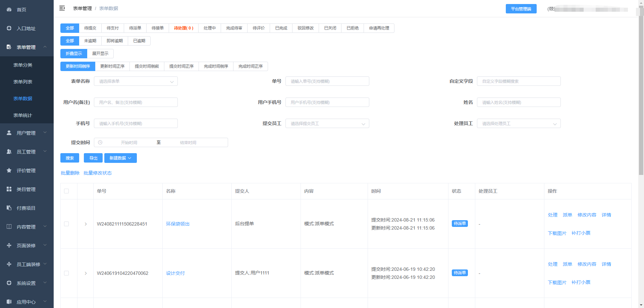
Task: Click 修改内容 for order W240821111506228451
Action: [x=587, y=215]
